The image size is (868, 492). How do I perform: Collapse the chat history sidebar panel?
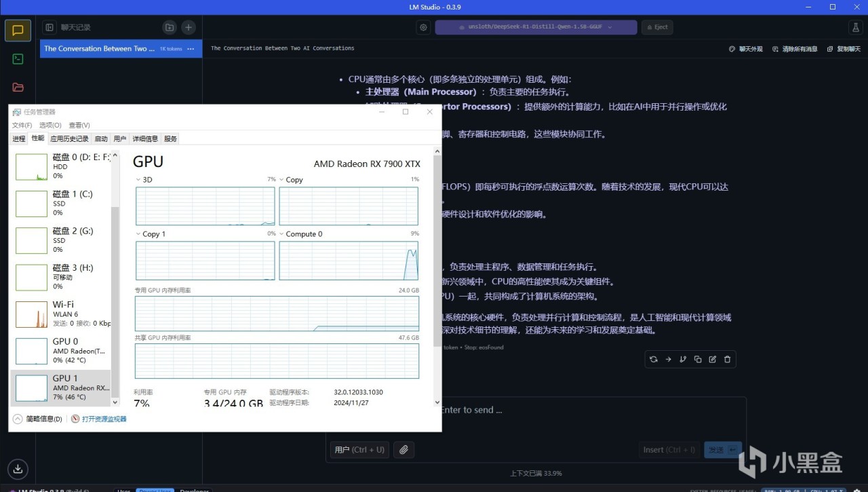point(49,27)
